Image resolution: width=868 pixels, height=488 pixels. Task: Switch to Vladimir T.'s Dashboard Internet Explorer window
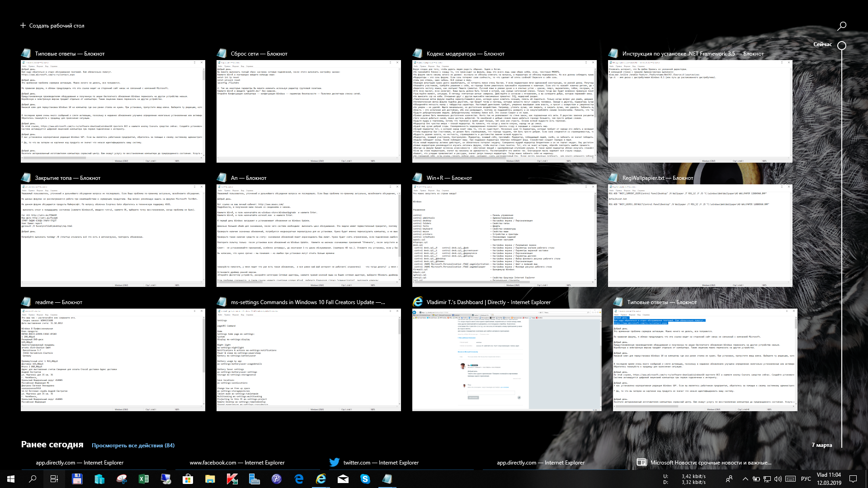click(507, 360)
